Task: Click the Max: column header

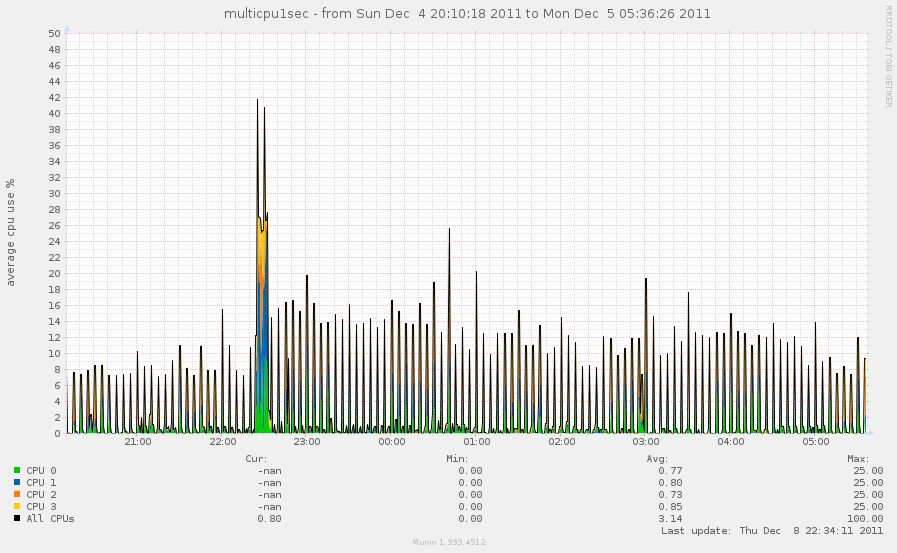Action: tap(871, 458)
